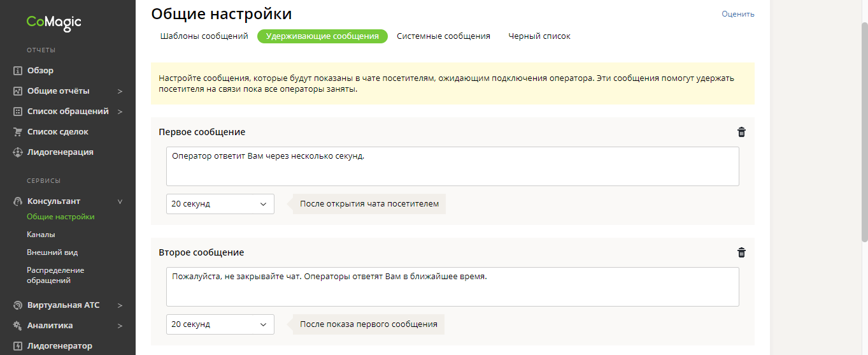Click the Оценить link
The image size is (868, 355).
(x=737, y=14)
